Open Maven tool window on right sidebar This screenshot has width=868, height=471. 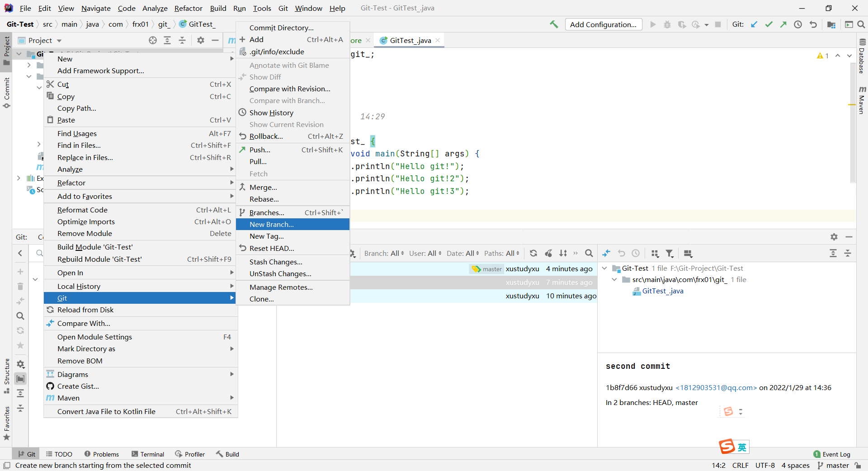pos(862,100)
